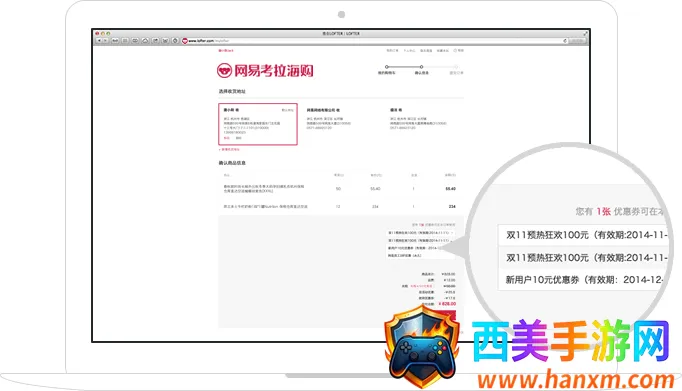Focus the www.lofter.com address bar
The width and height of the screenshot is (682, 391).
(x=375, y=40)
